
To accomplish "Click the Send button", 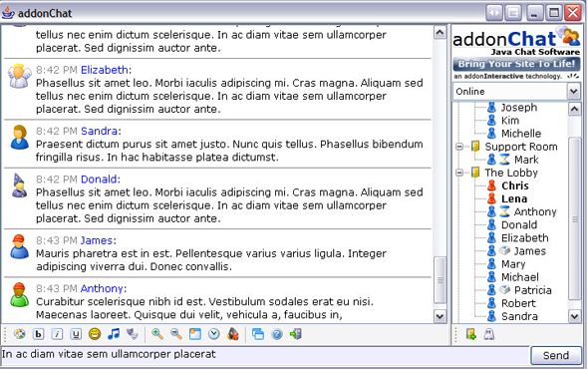I will (x=556, y=355).
